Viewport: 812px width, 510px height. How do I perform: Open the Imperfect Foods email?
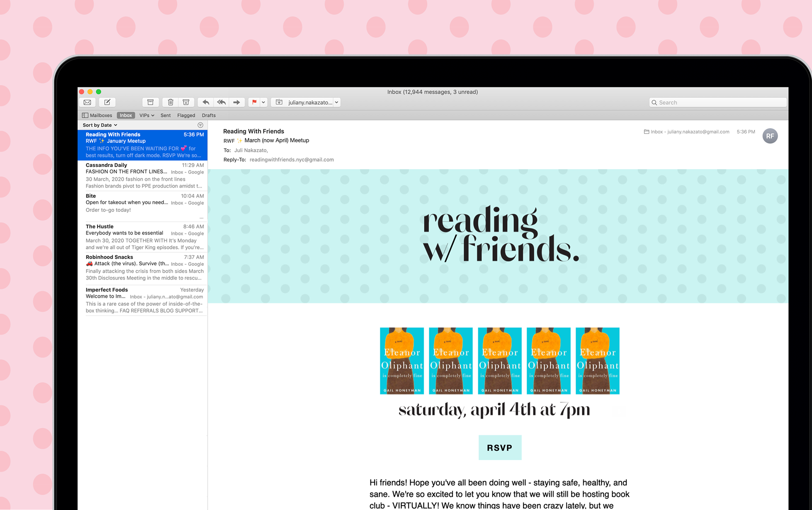pos(143,300)
